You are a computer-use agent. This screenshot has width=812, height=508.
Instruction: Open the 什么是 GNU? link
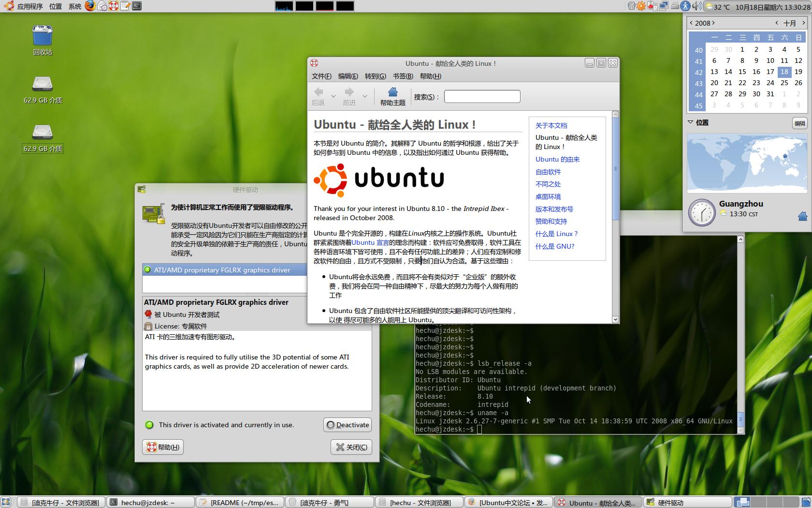(x=555, y=246)
